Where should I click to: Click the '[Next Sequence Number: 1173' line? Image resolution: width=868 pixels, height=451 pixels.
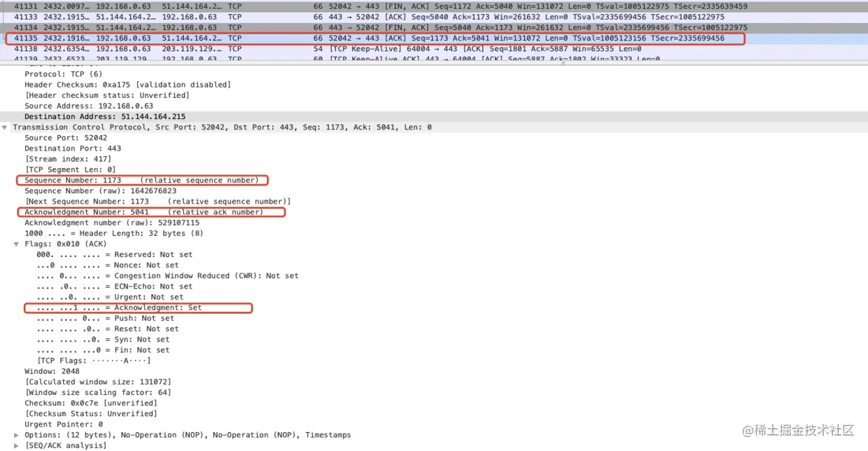coord(157,202)
